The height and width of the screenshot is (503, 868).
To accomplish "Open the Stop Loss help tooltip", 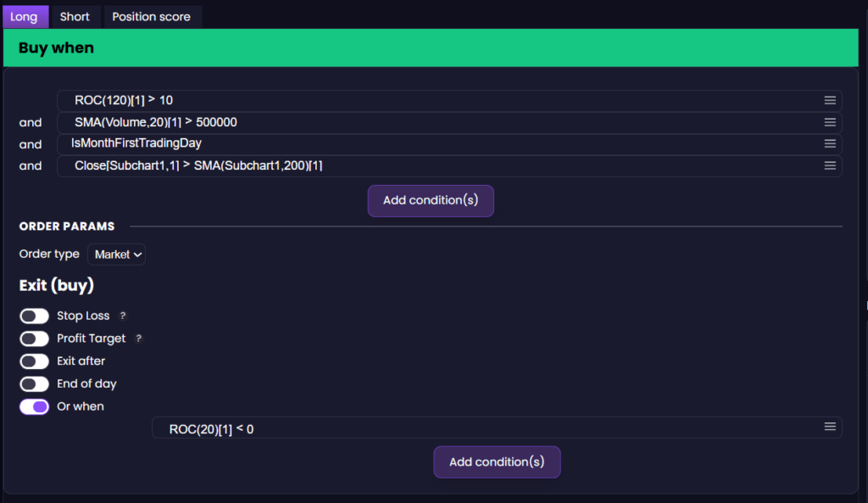I will point(121,316).
